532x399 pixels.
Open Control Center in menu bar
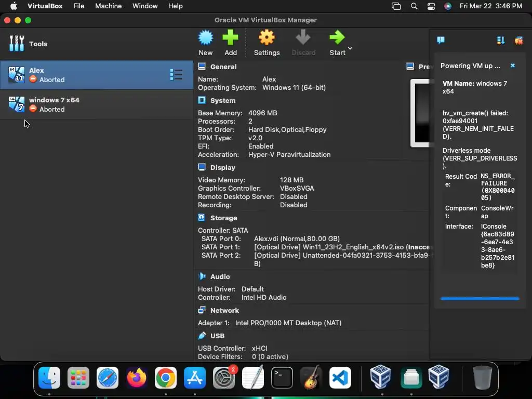(431, 6)
